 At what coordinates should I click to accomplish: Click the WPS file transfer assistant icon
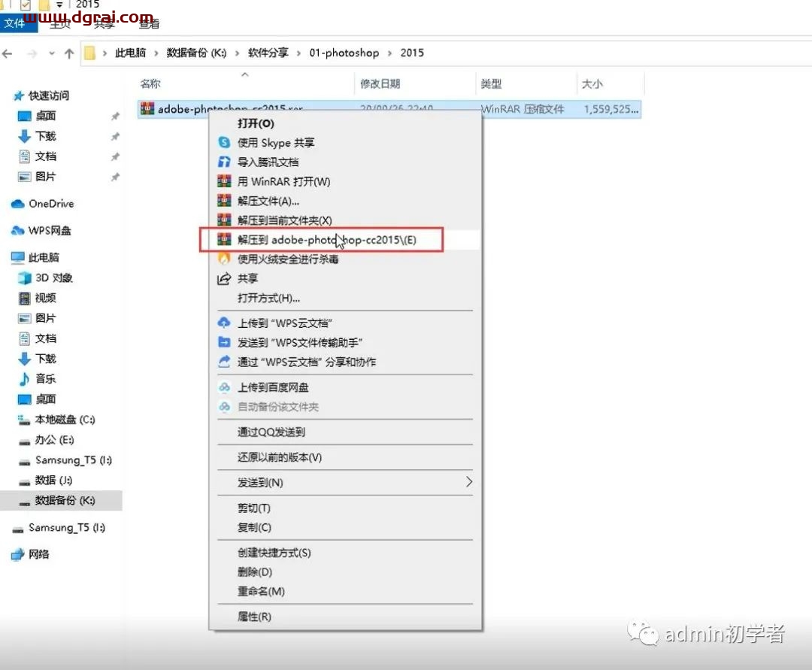[x=224, y=342]
